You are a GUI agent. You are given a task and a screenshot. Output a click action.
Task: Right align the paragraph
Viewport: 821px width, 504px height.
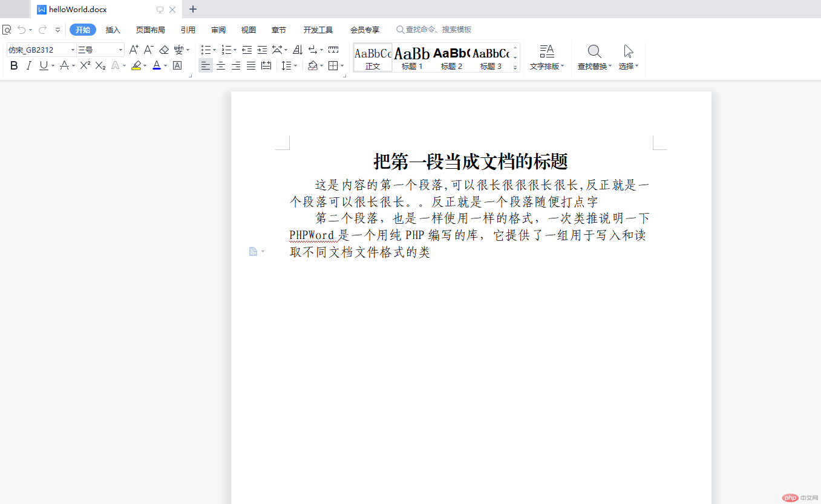click(x=236, y=65)
